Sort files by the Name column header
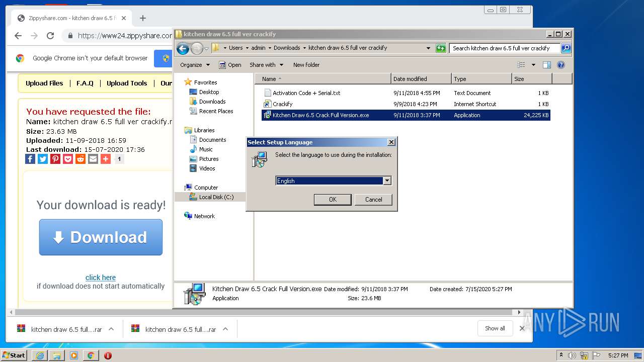This screenshot has width=644, height=362. 323,79
